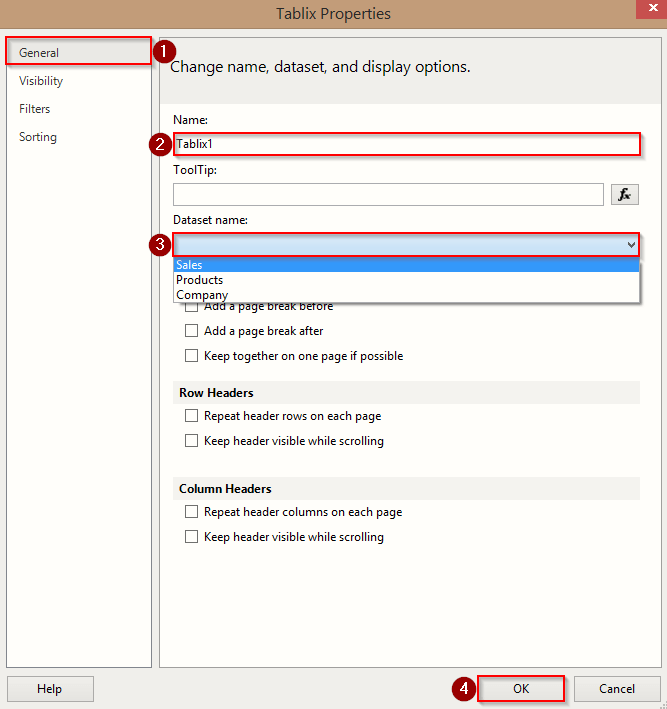The width and height of the screenshot is (667, 709).
Task: Toggle Repeat header rows on each page
Action: 191,416
